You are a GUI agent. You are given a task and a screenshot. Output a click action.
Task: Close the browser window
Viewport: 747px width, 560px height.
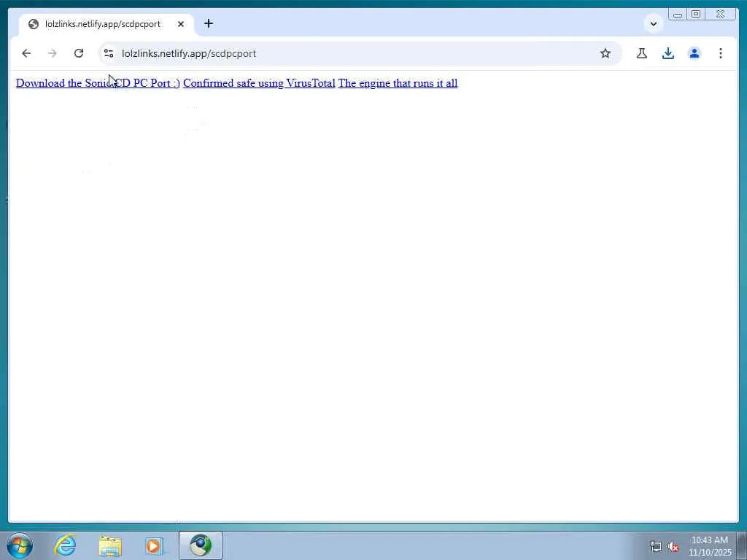[x=720, y=15]
